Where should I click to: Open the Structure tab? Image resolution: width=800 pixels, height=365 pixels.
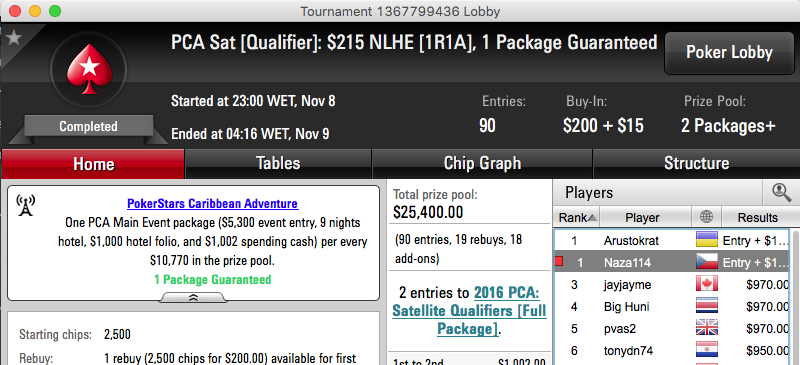click(x=696, y=163)
